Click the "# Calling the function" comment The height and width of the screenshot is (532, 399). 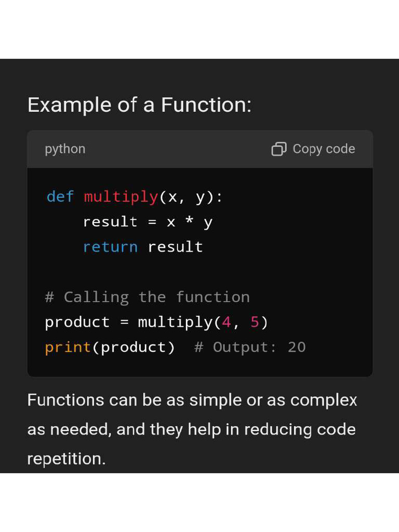147,297
